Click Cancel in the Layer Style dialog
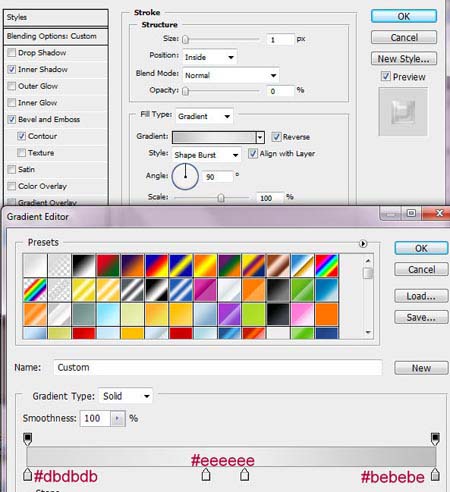 tap(404, 37)
